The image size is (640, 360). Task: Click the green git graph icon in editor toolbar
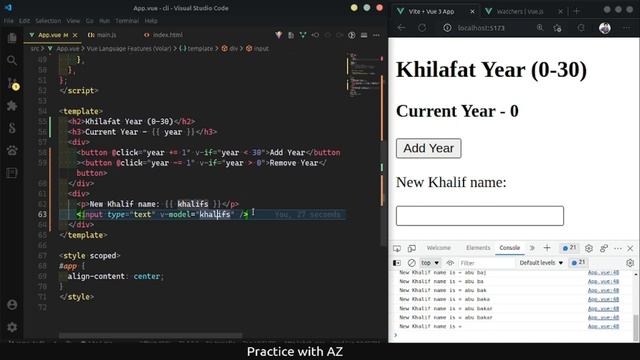point(303,36)
